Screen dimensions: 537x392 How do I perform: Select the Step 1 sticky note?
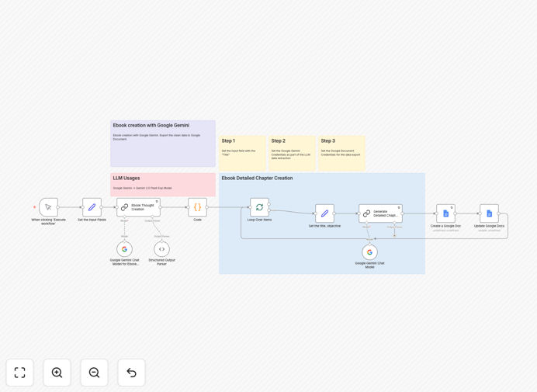pos(242,153)
